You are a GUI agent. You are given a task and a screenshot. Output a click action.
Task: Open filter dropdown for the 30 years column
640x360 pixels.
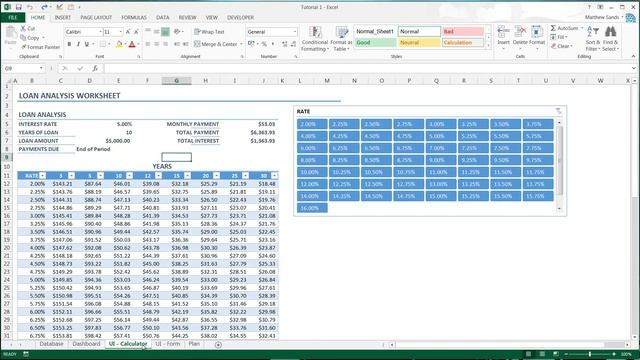[274, 176]
